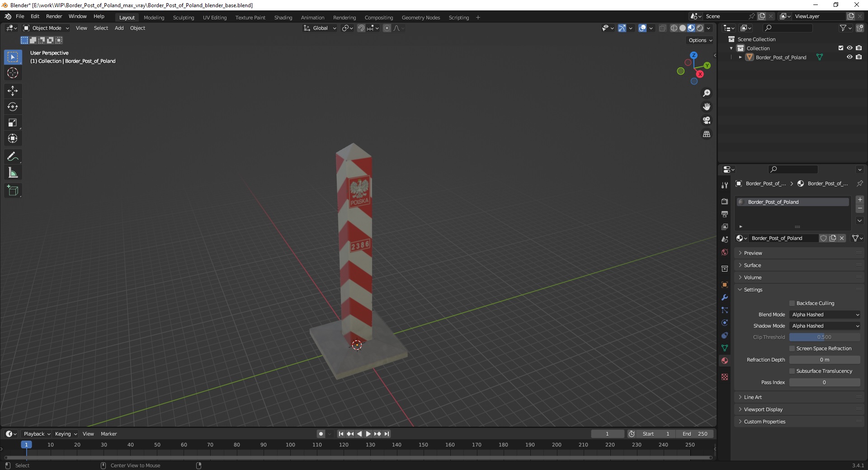Click the pan view hand icon
Image resolution: width=868 pixels, height=470 pixels.
[x=706, y=107]
